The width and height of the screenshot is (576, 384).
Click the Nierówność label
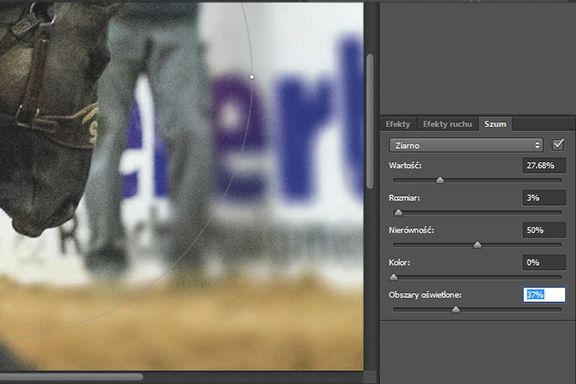coord(411,230)
